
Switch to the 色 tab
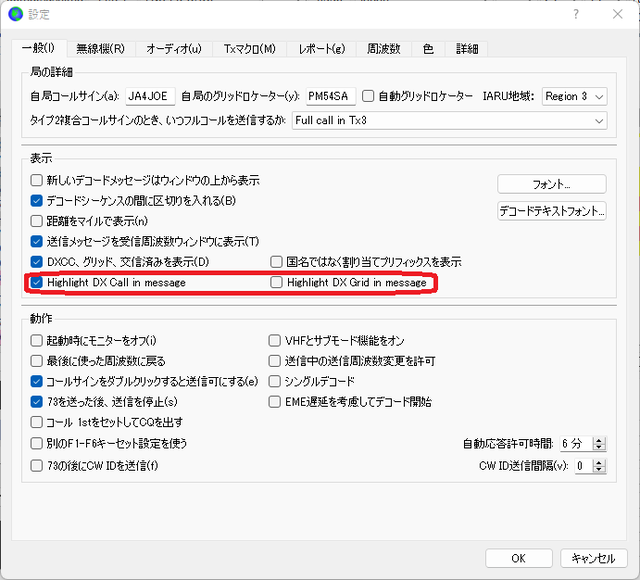tap(428, 49)
